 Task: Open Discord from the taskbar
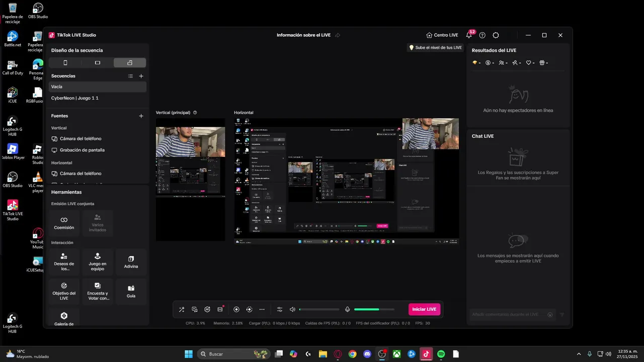(x=367, y=354)
